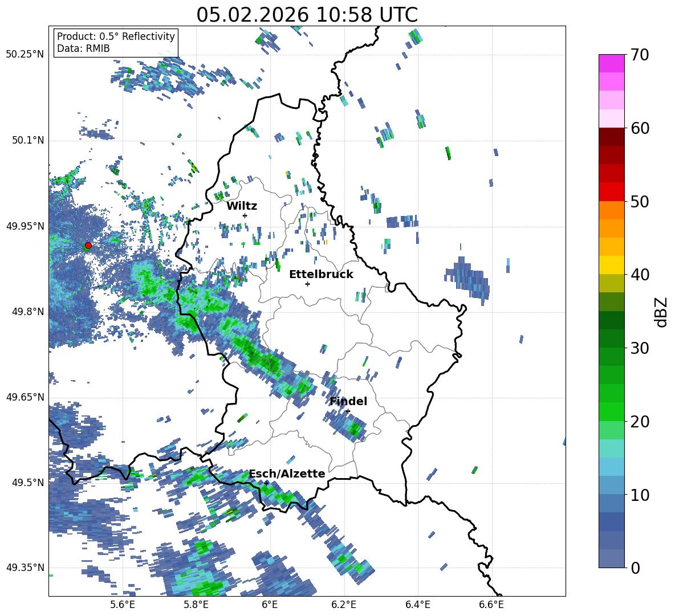Image resolution: width=675 pixels, height=616 pixels.
Task: Click the 49.8°N latitude tick label
Action: point(27,312)
